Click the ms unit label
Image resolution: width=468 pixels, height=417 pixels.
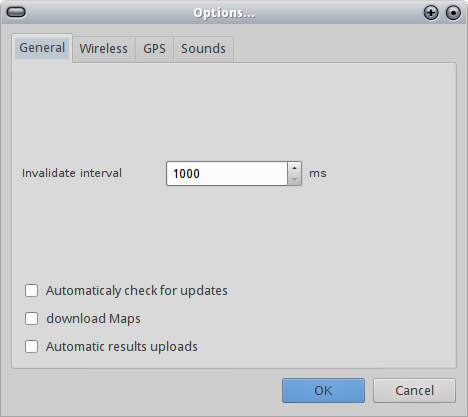tap(318, 174)
